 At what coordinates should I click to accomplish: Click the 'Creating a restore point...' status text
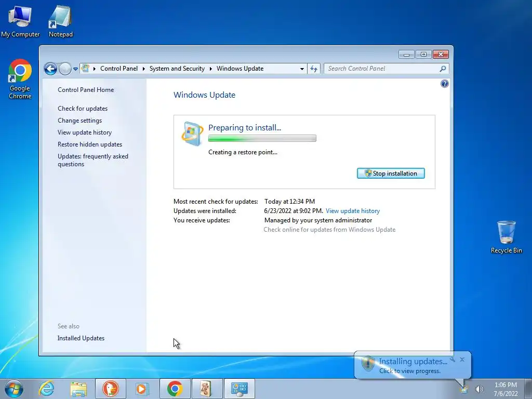pos(243,152)
